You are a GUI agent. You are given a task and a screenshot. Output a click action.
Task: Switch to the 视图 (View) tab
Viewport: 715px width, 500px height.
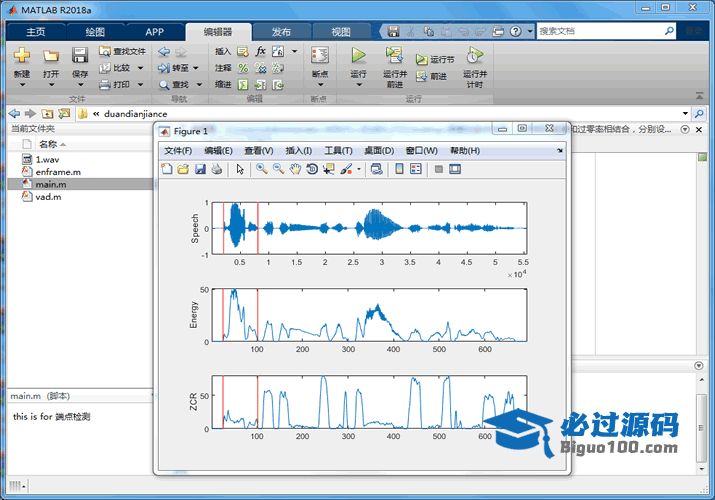341,31
